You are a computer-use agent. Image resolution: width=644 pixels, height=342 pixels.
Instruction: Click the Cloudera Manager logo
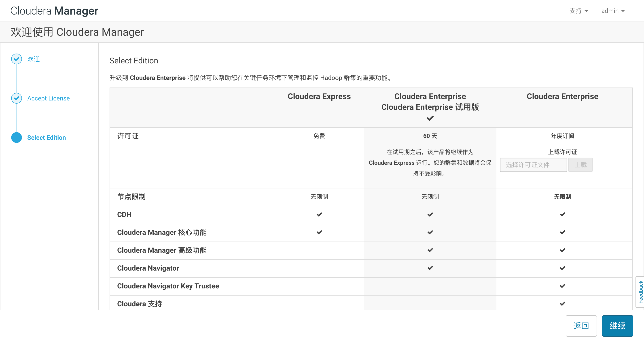coord(55,11)
